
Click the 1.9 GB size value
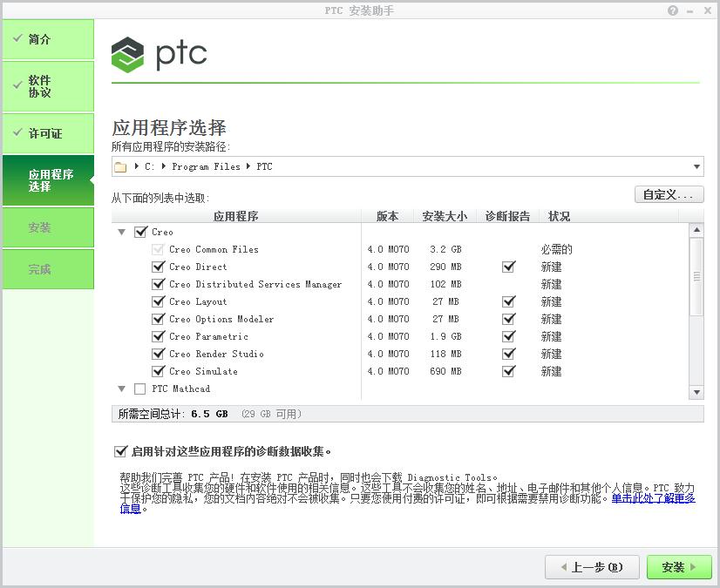445,336
